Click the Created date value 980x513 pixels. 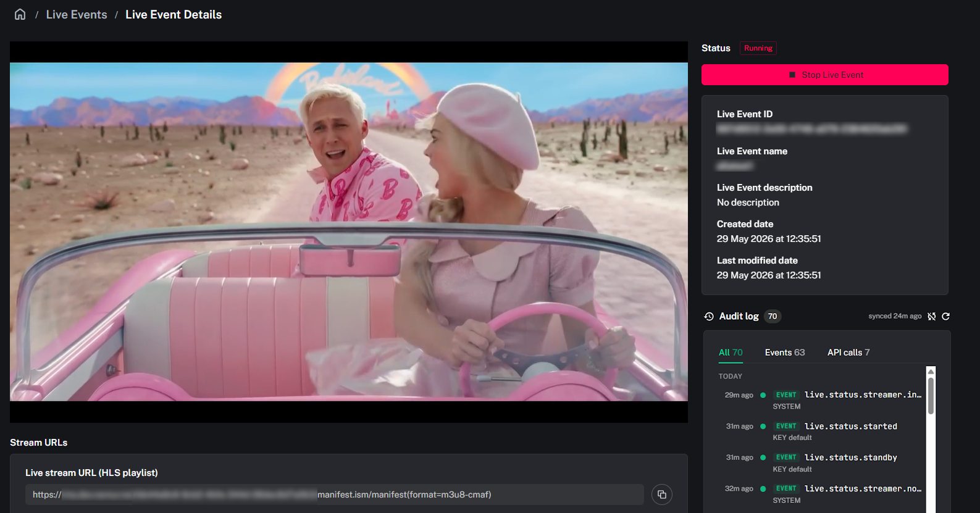click(x=769, y=239)
